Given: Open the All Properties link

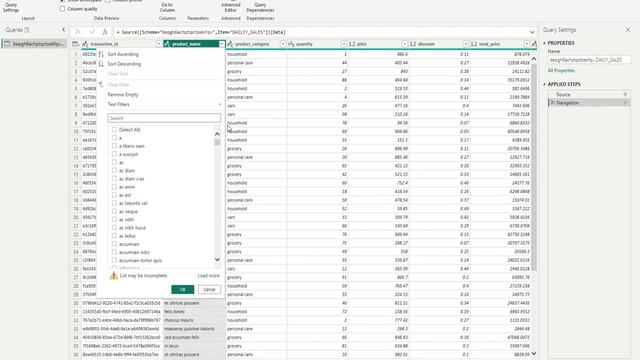Looking at the screenshot, I should pyautogui.click(x=561, y=71).
